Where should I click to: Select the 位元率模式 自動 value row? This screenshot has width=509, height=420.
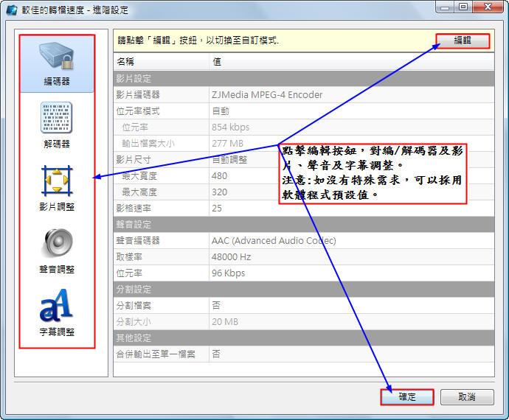coord(220,111)
